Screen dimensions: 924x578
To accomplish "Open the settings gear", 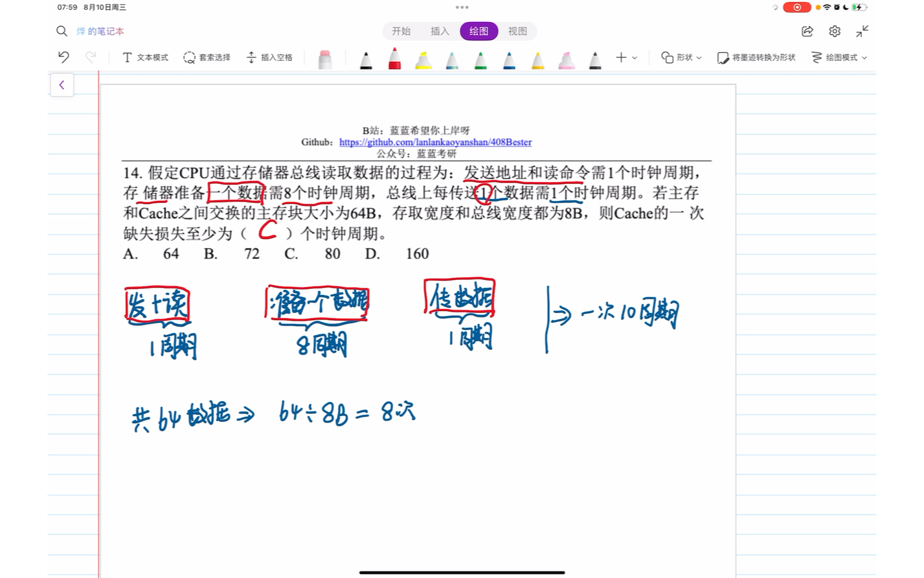I will click(x=835, y=31).
